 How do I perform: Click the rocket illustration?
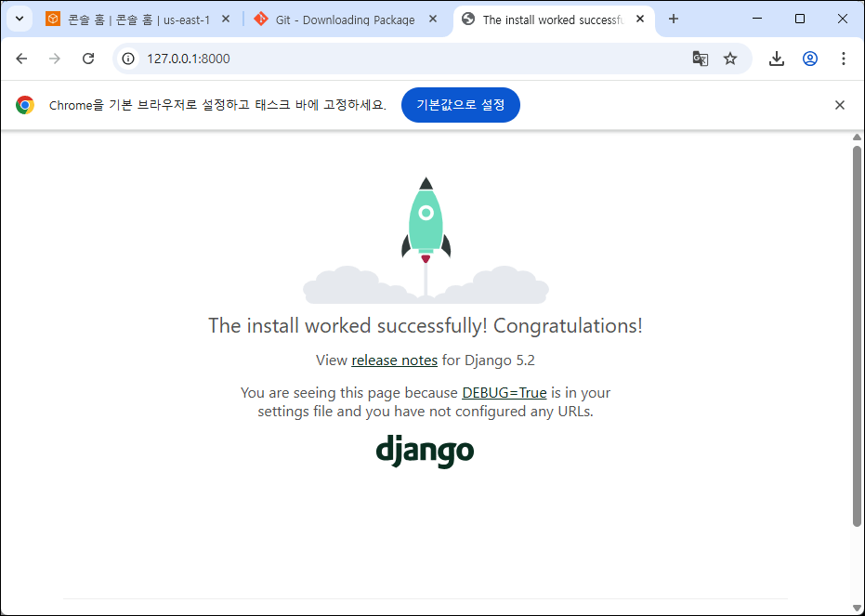click(x=426, y=241)
